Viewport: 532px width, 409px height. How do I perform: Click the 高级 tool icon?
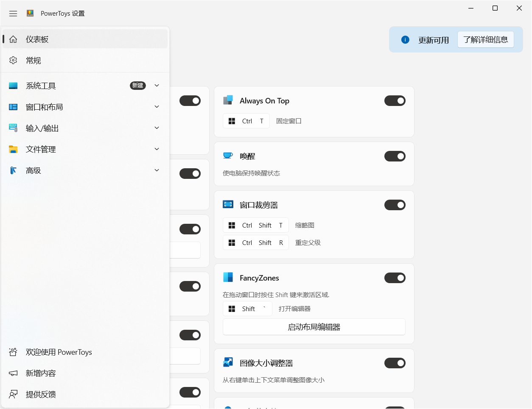click(13, 170)
